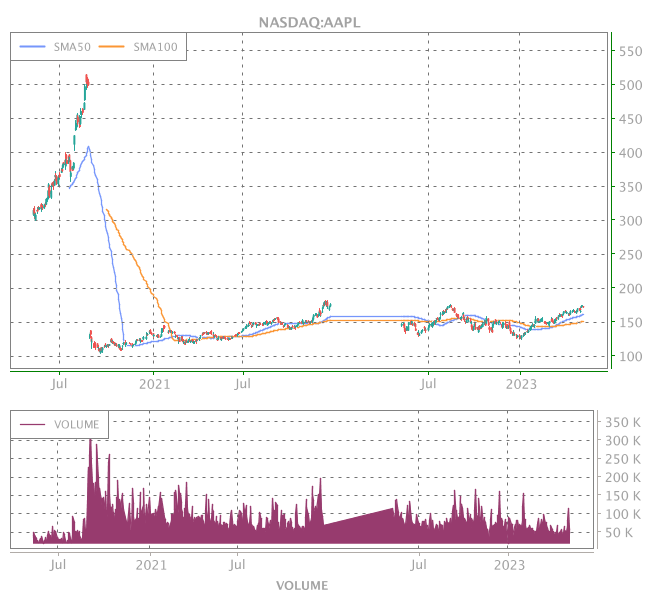This screenshot has height=600, width=650.
Task: Click the 100 price axis label
Action: coord(631,357)
